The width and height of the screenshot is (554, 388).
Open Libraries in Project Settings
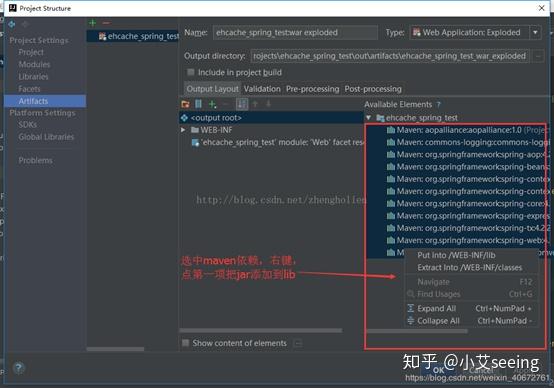coord(33,77)
